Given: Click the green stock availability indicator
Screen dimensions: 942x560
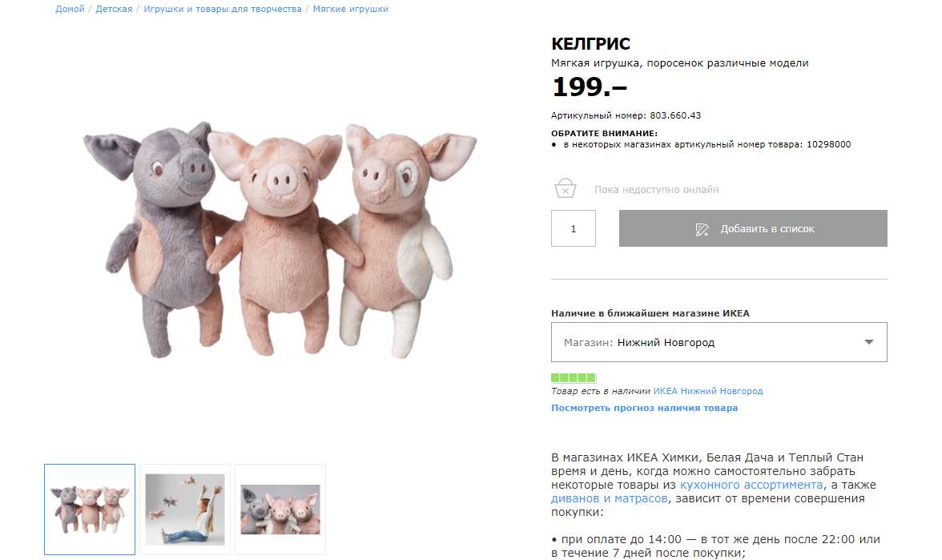Looking at the screenshot, I should coord(574,377).
